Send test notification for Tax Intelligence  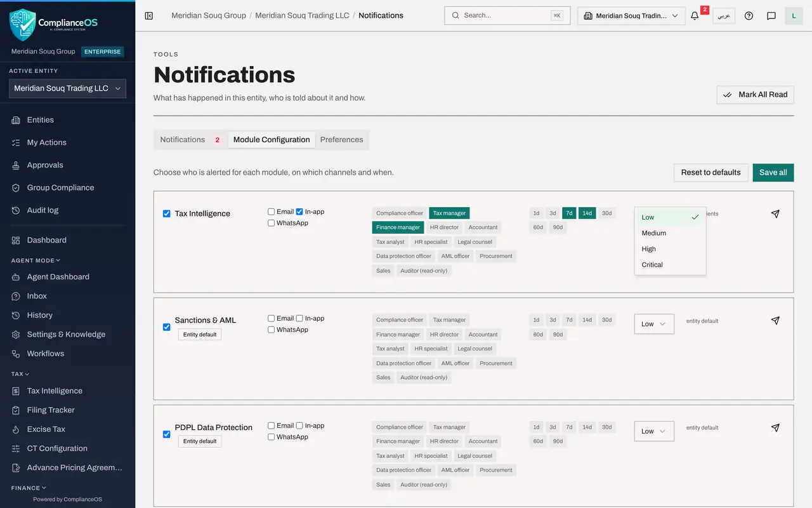(775, 214)
